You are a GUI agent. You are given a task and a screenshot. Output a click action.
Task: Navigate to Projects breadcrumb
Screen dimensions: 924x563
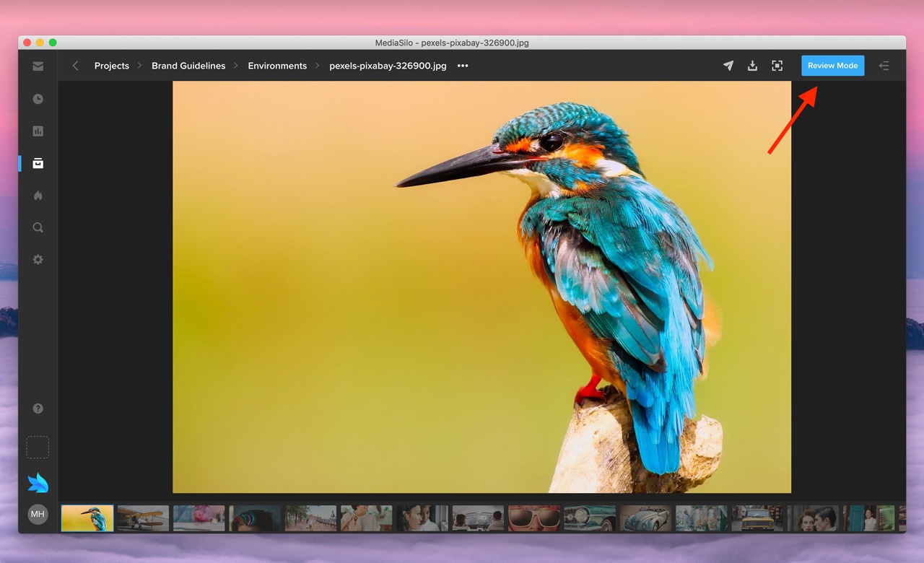[x=111, y=66]
